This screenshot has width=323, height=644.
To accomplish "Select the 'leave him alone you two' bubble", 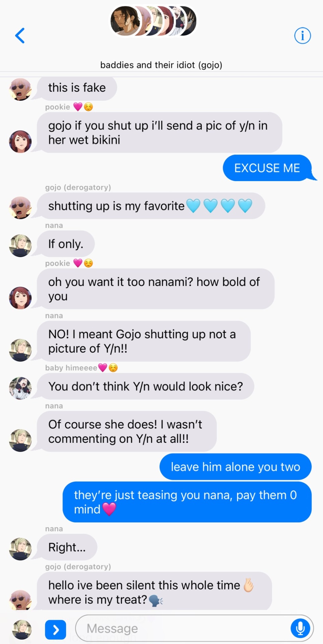I will pyautogui.click(x=236, y=467).
